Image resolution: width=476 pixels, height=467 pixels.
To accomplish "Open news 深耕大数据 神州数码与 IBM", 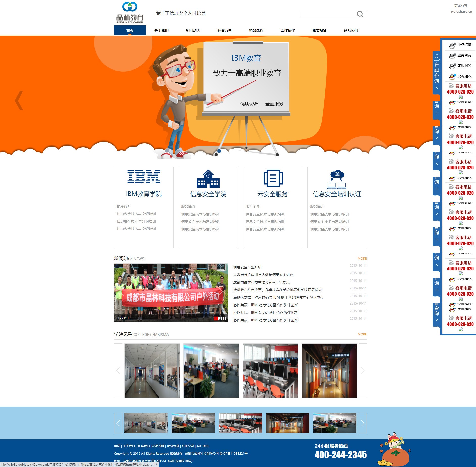I will [x=278, y=297].
